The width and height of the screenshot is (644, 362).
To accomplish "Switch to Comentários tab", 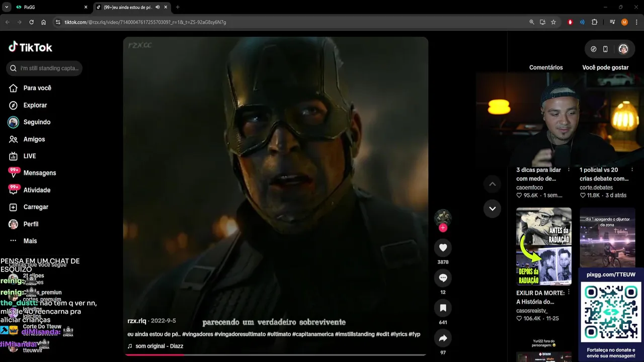I will (546, 67).
